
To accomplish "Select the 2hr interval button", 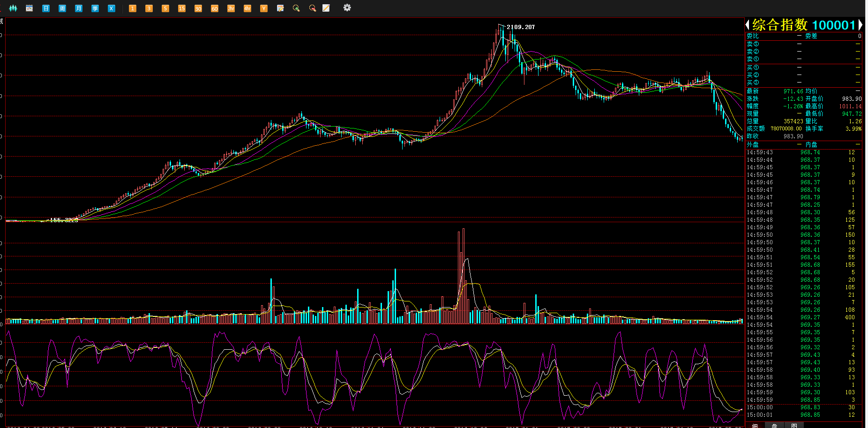I will click(x=231, y=8).
